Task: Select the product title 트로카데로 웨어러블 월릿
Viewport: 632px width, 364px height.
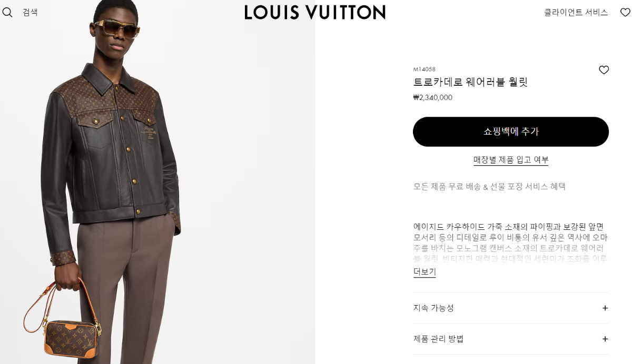Action: 470,82
